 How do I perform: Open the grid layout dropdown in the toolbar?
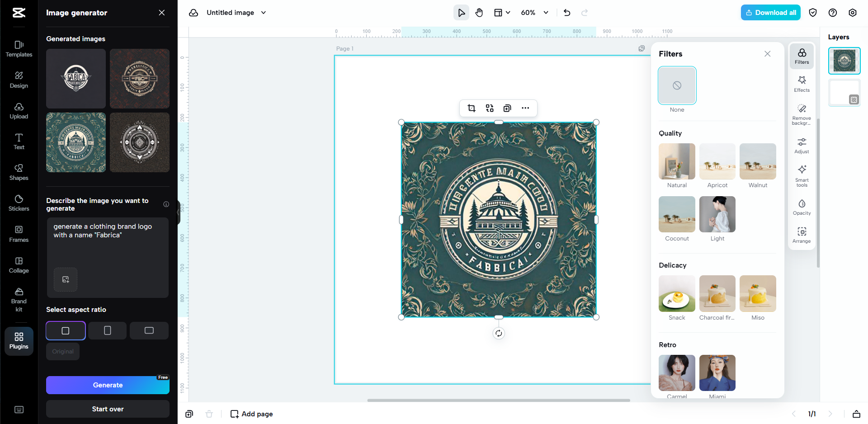click(502, 12)
